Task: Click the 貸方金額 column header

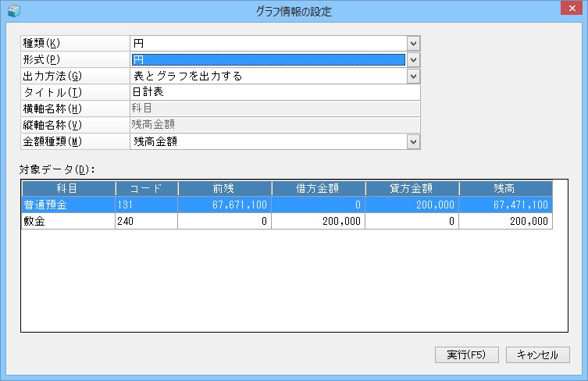Action: pyautogui.click(x=412, y=188)
